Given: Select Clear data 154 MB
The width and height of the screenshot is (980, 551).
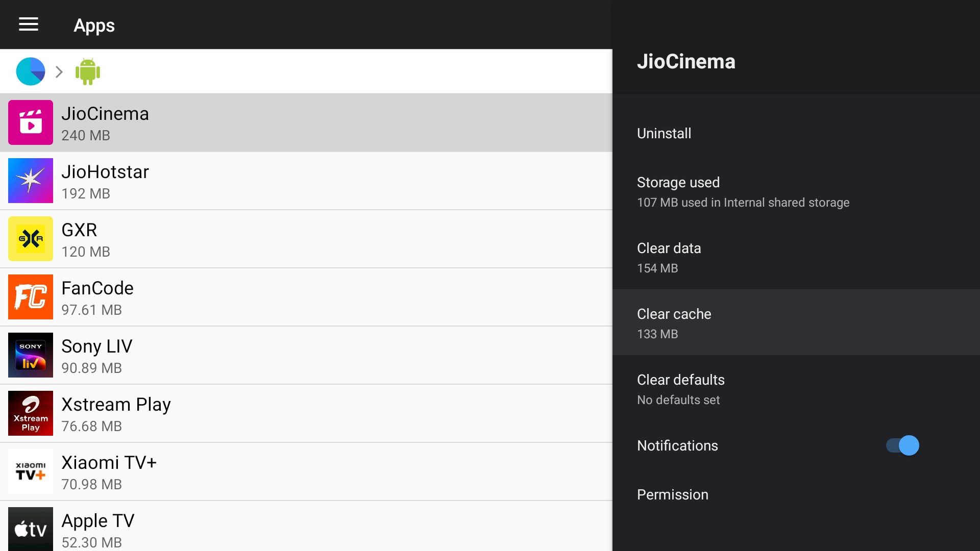Looking at the screenshot, I should point(796,257).
